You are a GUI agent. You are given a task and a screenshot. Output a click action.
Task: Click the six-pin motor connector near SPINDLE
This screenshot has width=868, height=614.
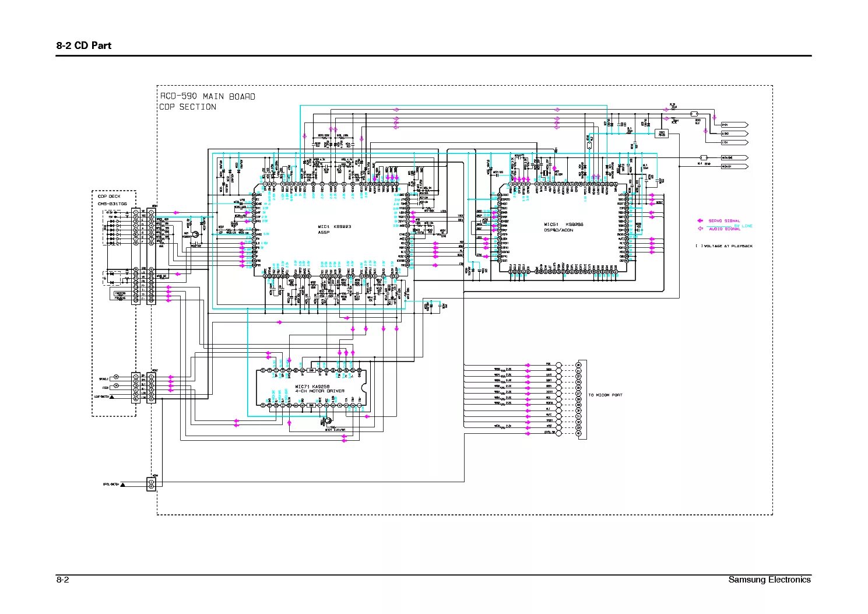(135, 388)
